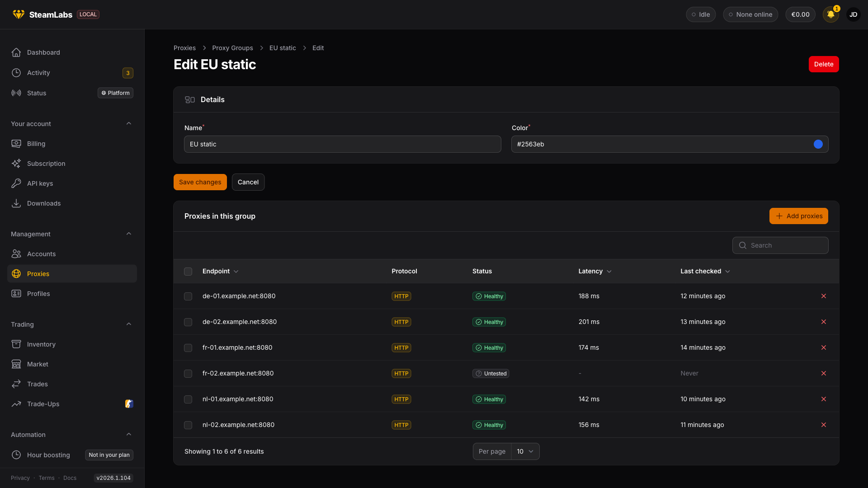The height and width of the screenshot is (488, 868).
Task: Open the blue color swatch picker
Action: pos(818,144)
